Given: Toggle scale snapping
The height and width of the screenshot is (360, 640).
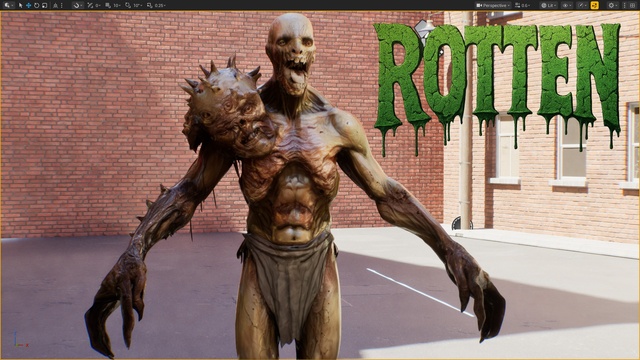Looking at the screenshot, I should pyautogui.click(x=149, y=5).
